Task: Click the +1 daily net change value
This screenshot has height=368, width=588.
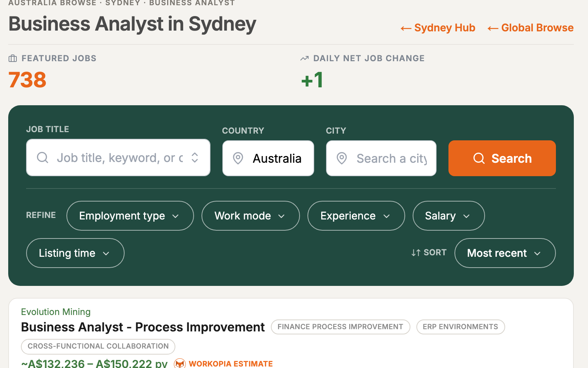Action: click(312, 80)
